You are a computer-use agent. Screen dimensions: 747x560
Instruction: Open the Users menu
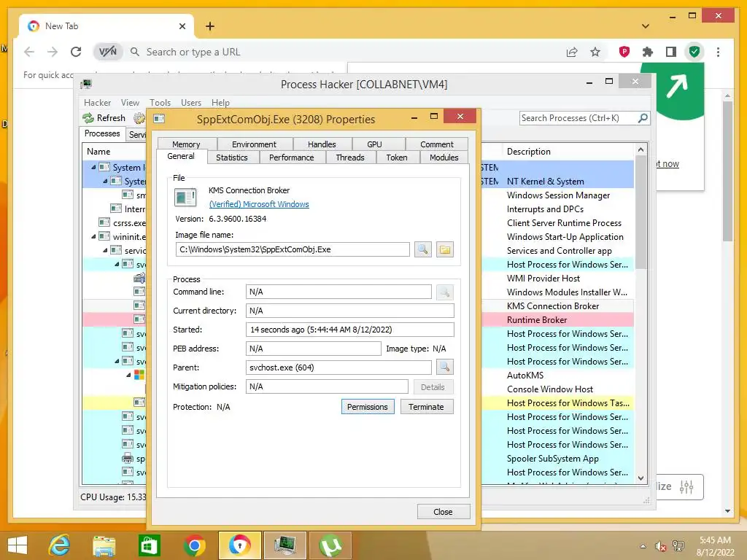point(191,103)
